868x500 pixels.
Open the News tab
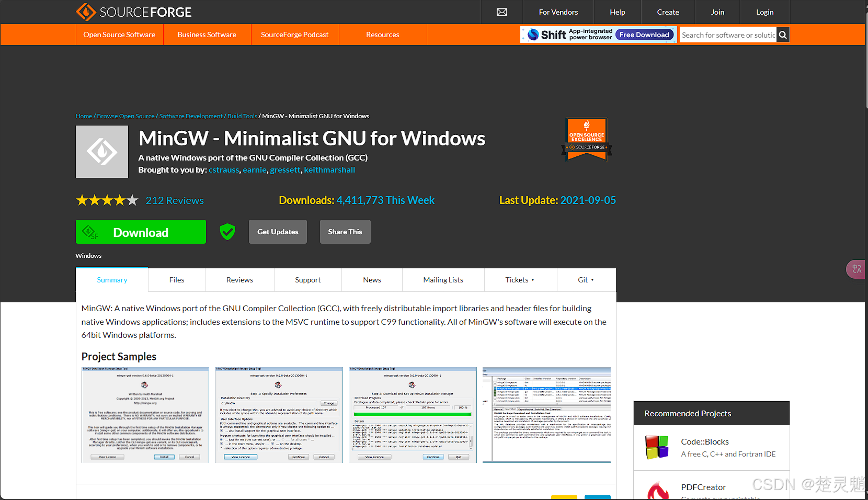(x=372, y=280)
